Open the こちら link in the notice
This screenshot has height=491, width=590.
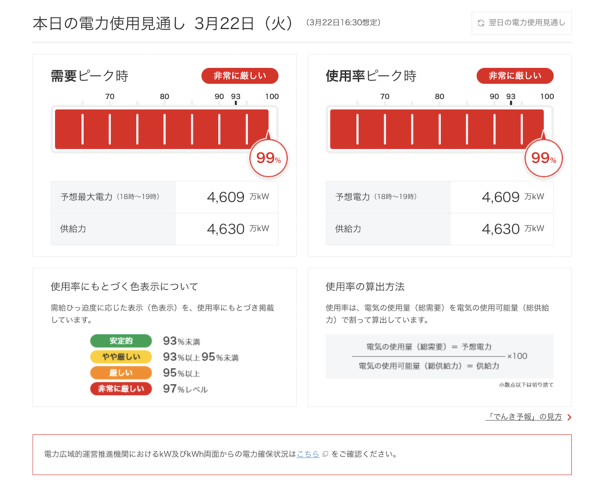coord(308,454)
